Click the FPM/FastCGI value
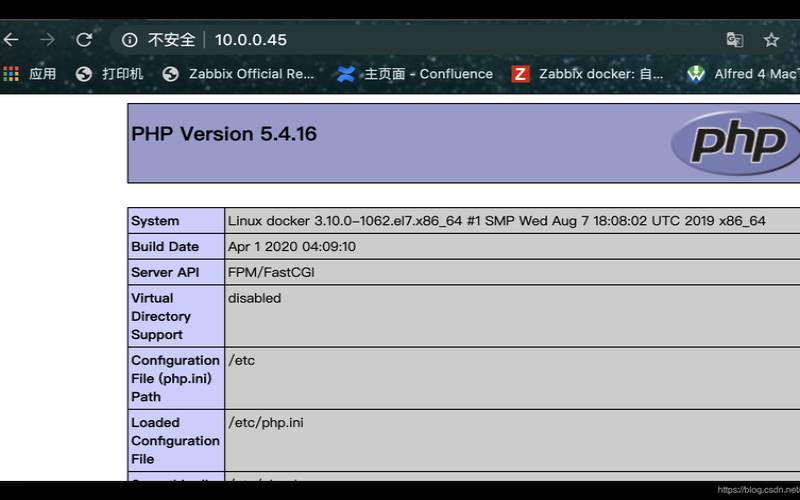The width and height of the screenshot is (800, 500). coord(271,272)
